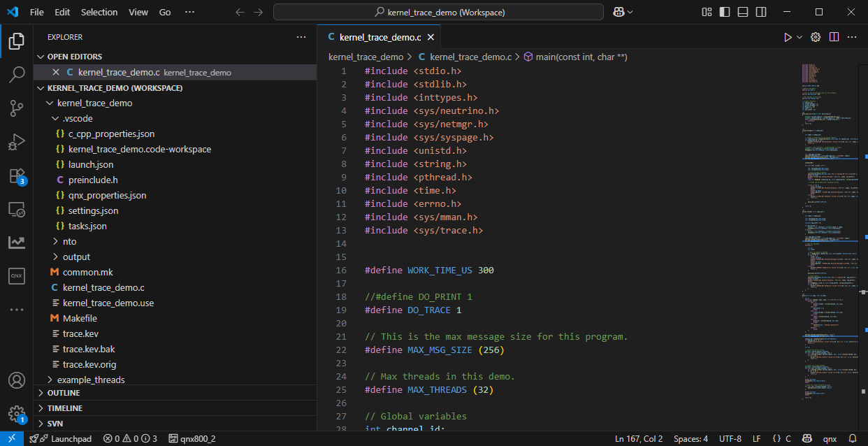This screenshot has height=446, width=868.
Task: Open the QNX panel icon
Action: point(17,276)
